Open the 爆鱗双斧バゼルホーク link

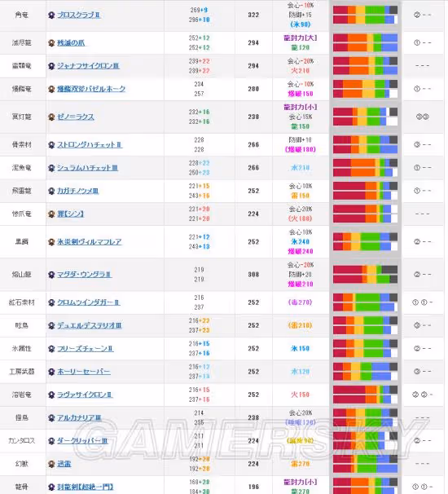pyautogui.click(x=91, y=89)
